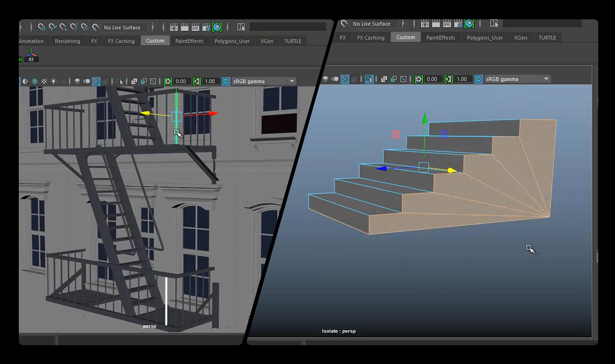Viewport: 615px width, 364px height.
Task: Open sRGB gamma dropdown in right viewport
Action: coord(518,79)
